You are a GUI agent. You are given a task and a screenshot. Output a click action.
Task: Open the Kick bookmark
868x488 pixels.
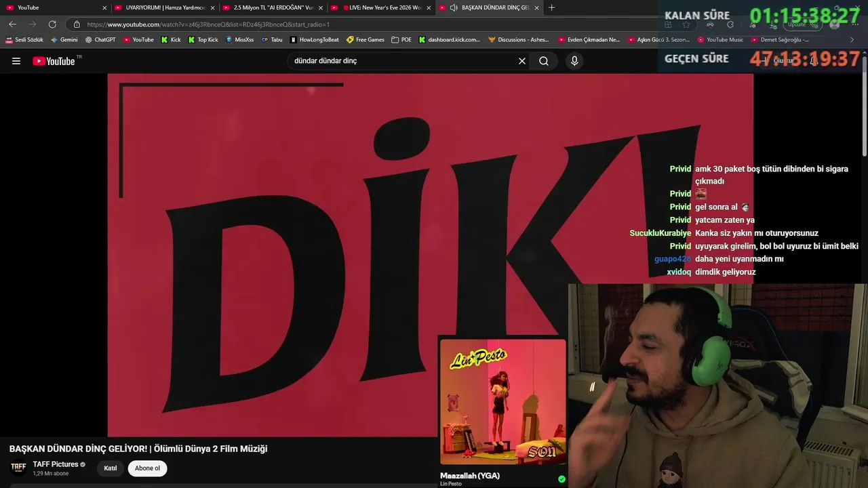point(171,40)
